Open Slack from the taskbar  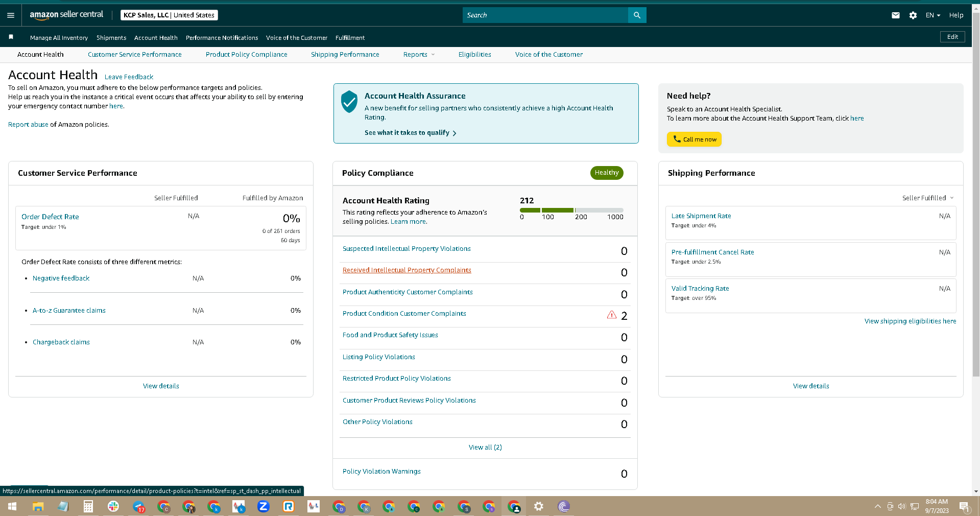click(x=113, y=506)
